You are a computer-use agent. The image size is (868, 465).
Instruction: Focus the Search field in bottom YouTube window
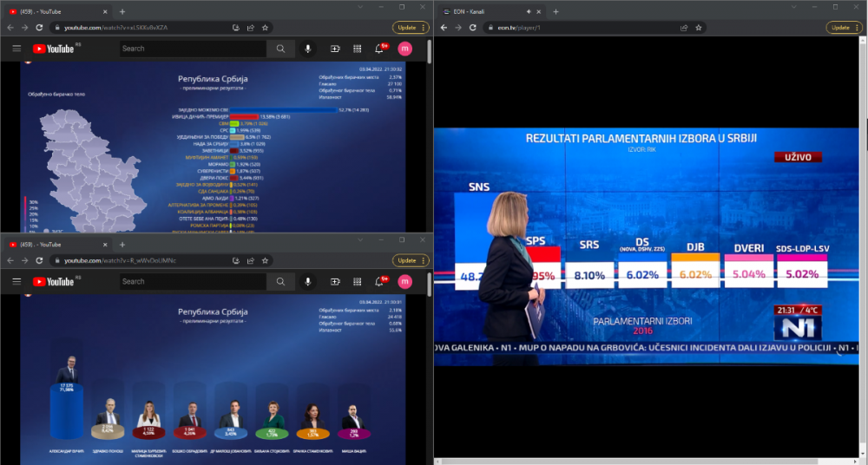point(191,281)
